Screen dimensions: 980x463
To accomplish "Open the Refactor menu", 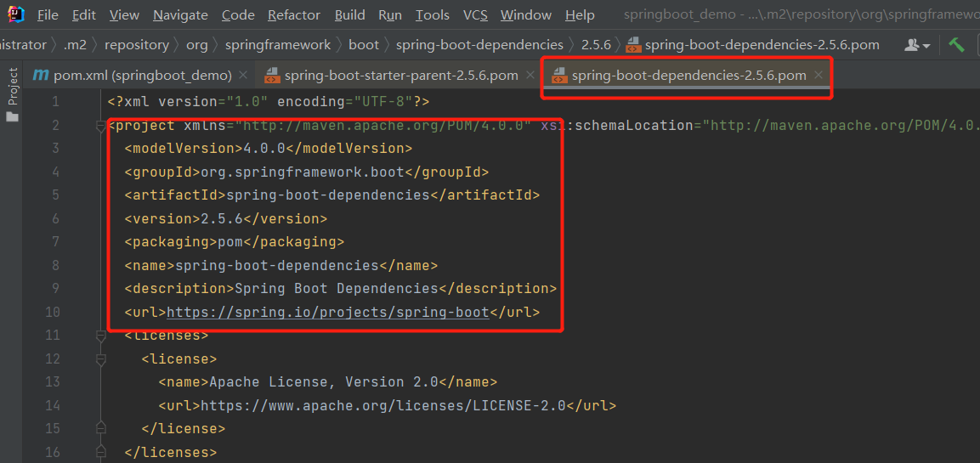I will [x=294, y=15].
